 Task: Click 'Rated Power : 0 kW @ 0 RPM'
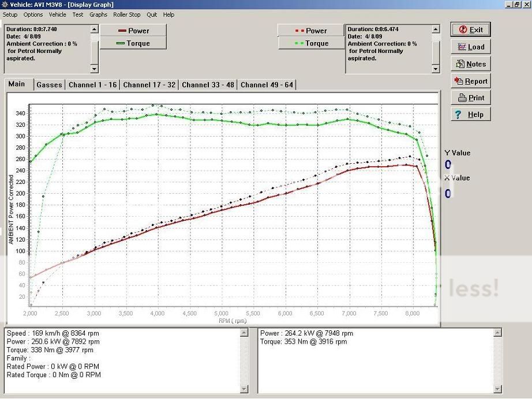[53, 367]
